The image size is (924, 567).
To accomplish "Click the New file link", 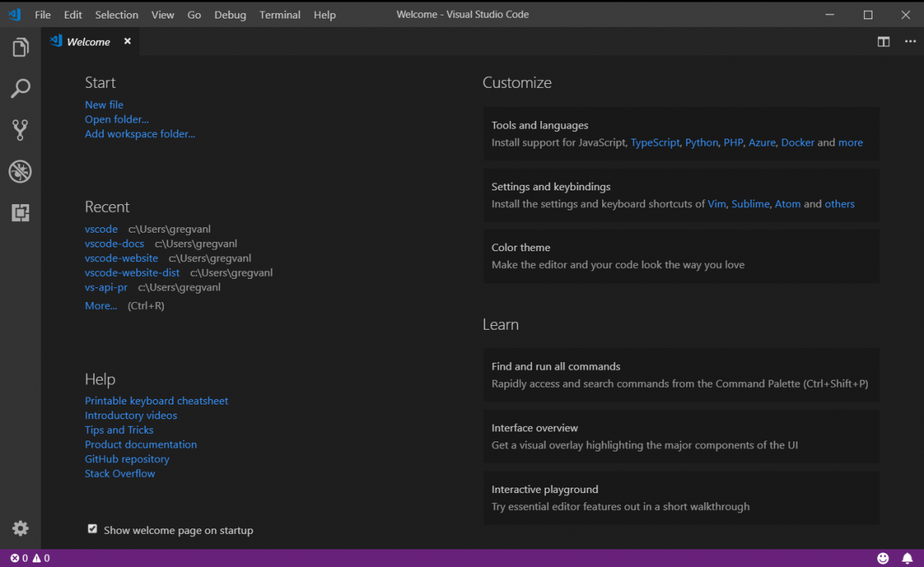I will point(104,104).
